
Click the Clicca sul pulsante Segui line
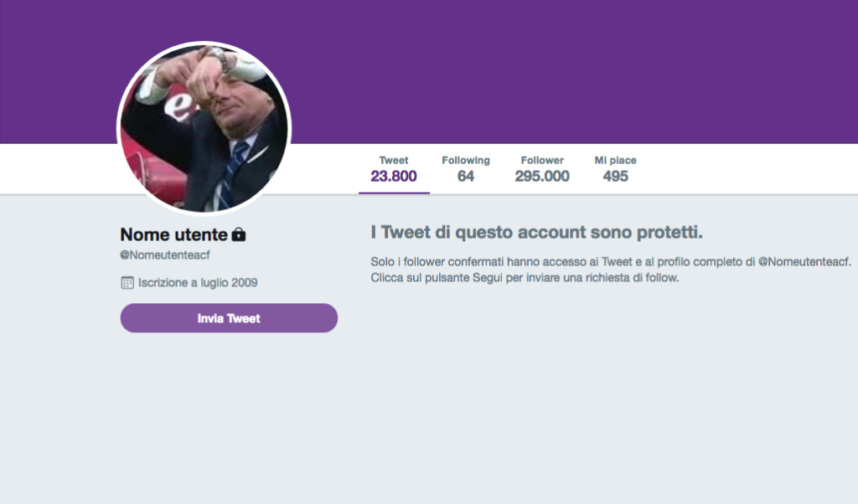click(524, 278)
